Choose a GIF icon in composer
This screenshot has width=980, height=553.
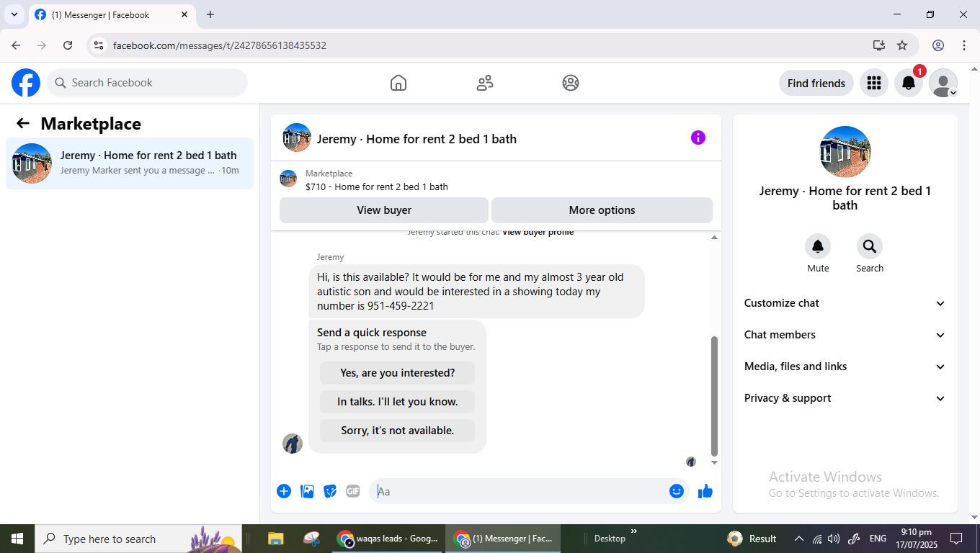[352, 491]
